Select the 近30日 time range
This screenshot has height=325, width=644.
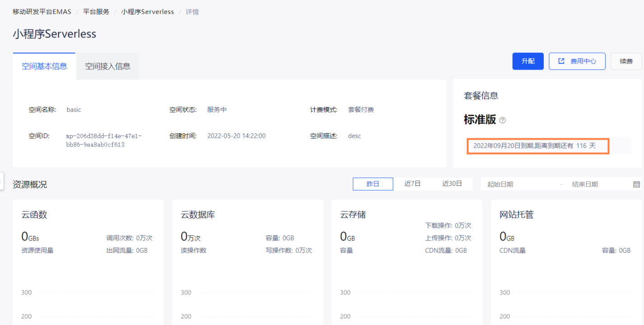click(452, 184)
